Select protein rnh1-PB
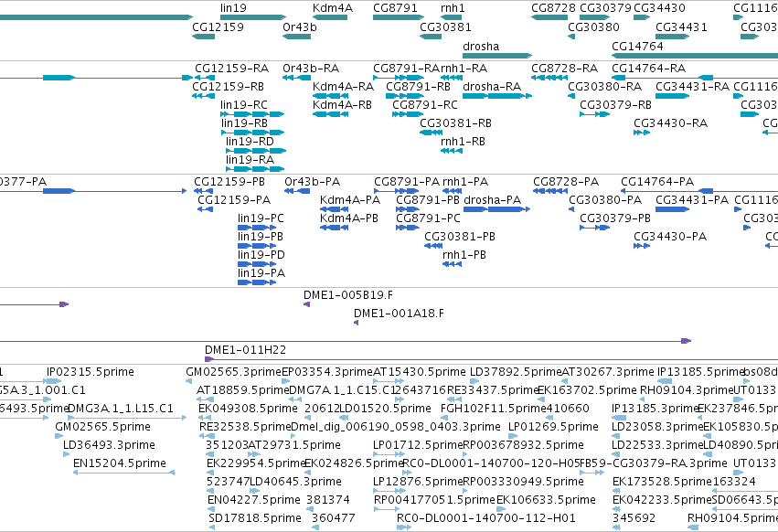778x532 pixels. (464, 255)
